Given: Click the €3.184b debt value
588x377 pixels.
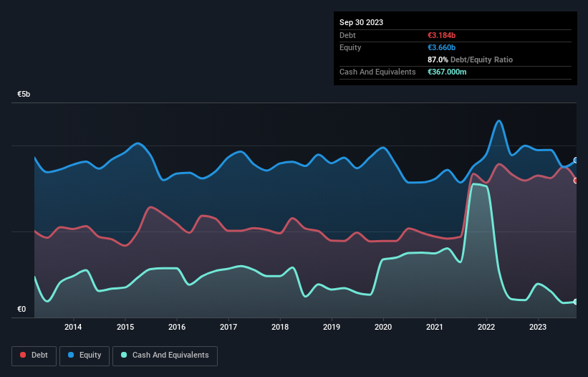Looking at the screenshot, I should pyautogui.click(x=441, y=35).
